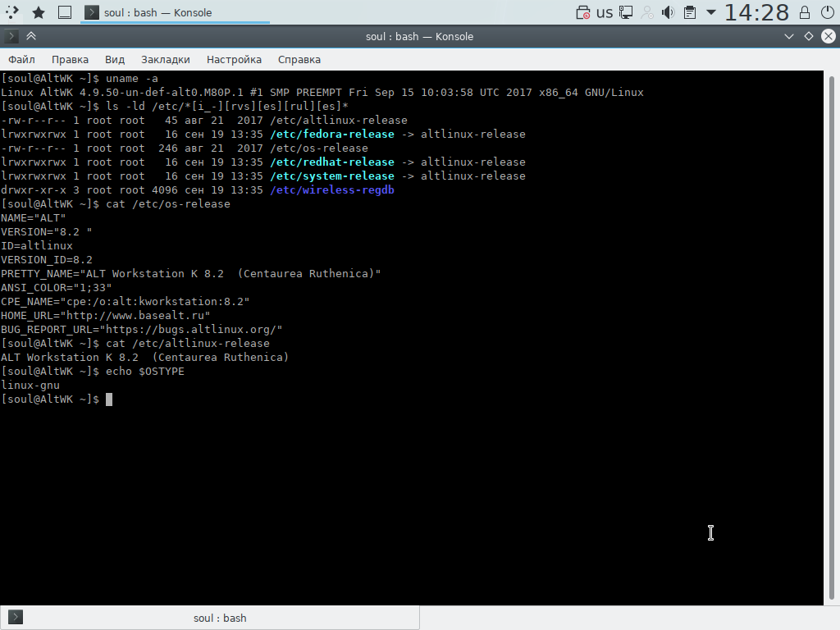This screenshot has width=840, height=630.
Task: Close the Konsole window
Action: point(829,36)
